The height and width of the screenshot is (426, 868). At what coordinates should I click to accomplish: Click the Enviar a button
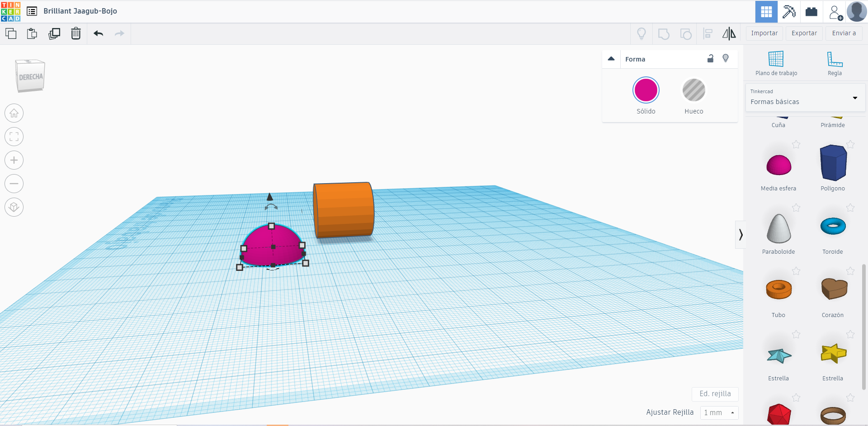point(844,33)
